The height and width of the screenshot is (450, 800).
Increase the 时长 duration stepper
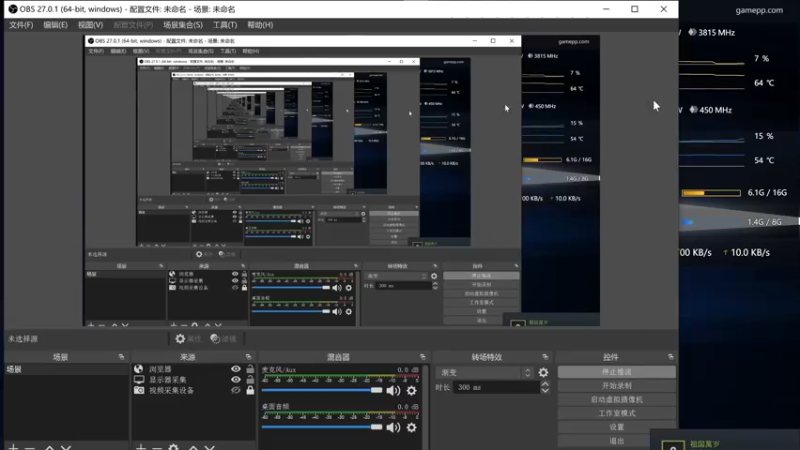click(x=545, y=384)
